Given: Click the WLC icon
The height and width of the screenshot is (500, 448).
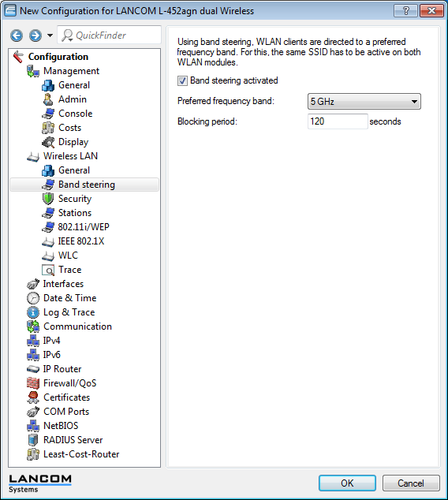Looking at the screenshot, I should (48, 256).
